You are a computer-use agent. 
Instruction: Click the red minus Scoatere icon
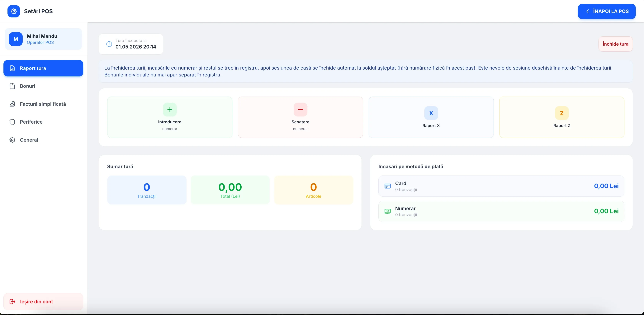pos(301,110)
